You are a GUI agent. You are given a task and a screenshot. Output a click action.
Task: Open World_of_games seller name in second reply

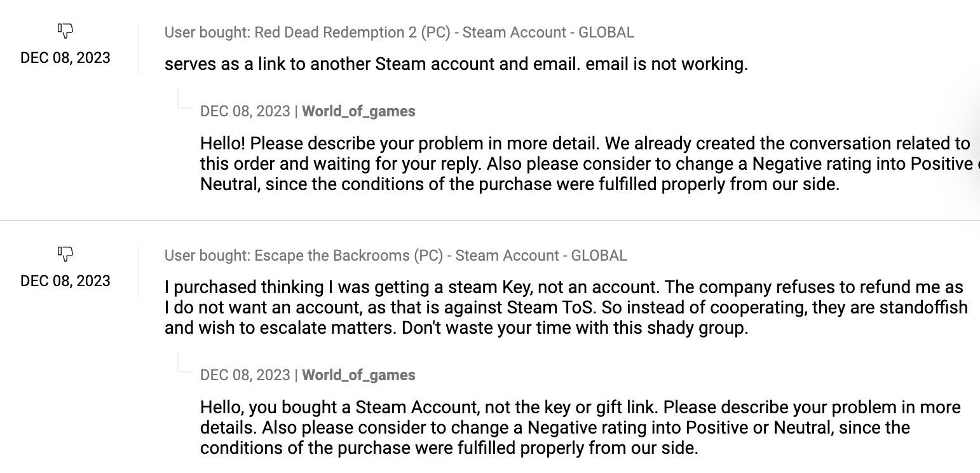click(x=358, y=375)
